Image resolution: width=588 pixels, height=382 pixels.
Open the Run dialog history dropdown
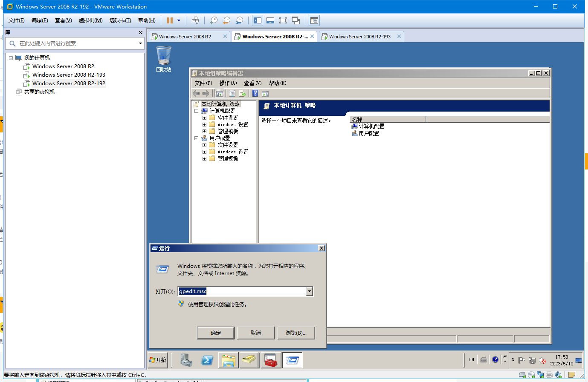(x=310, y=291)
